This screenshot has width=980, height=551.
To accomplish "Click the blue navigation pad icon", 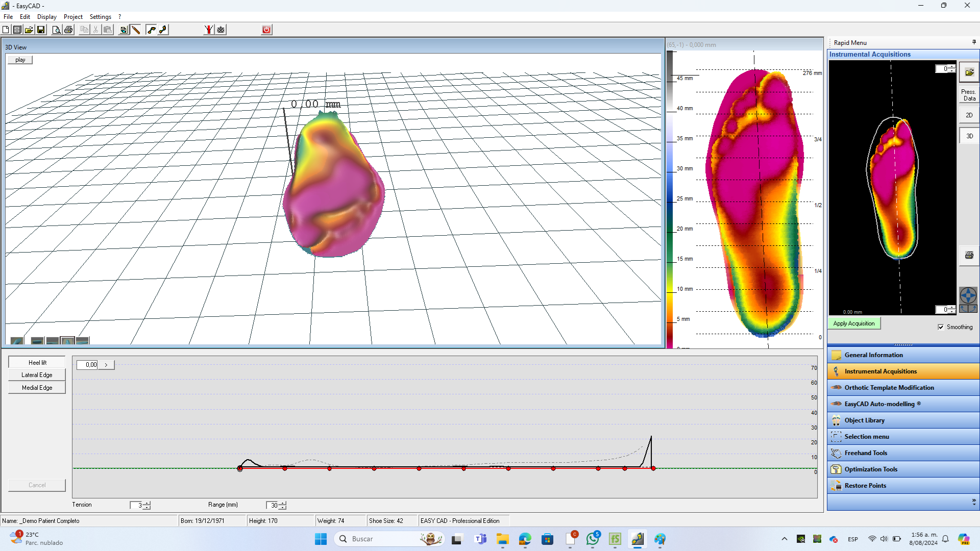I will tap(968, 295).
